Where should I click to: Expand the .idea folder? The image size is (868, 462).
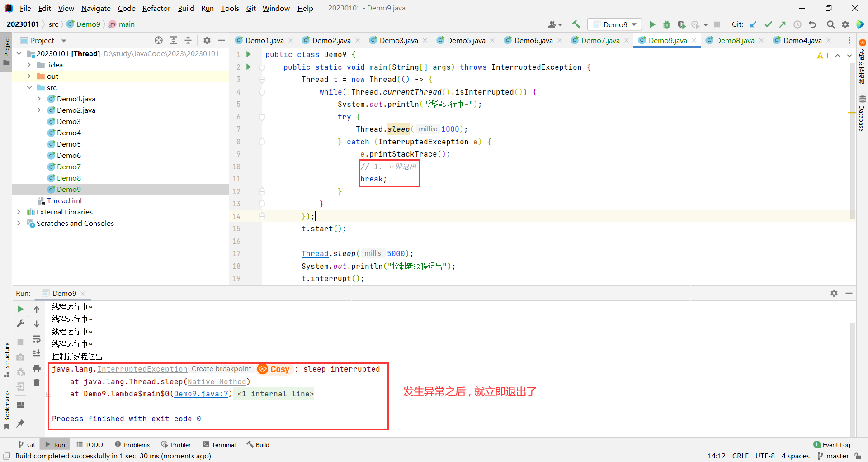pos(29,65)
